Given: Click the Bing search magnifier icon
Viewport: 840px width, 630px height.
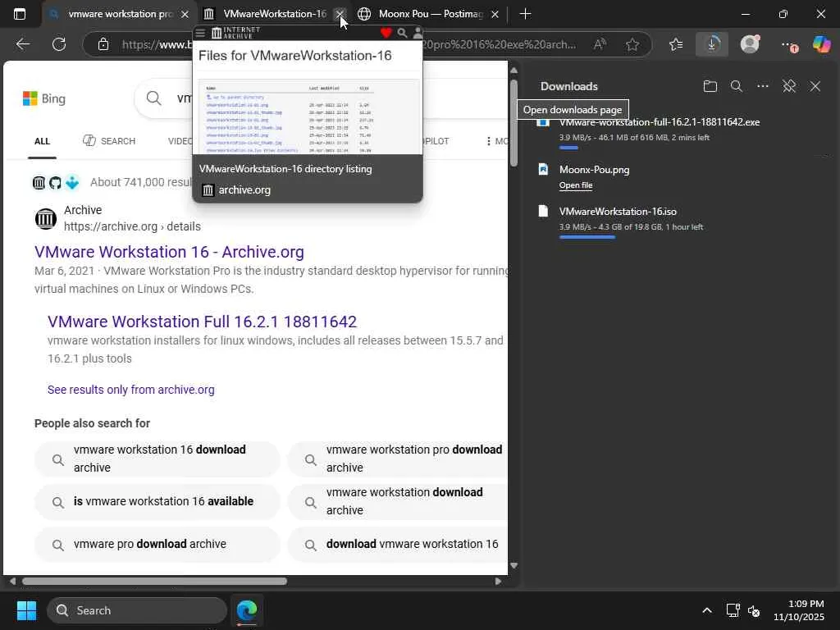Looking at the screenshot, I should coord(153,98).
